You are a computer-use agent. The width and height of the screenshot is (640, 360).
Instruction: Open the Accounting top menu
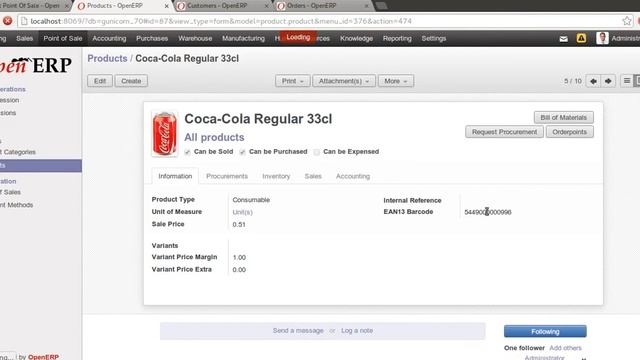(x=109, y=38)
